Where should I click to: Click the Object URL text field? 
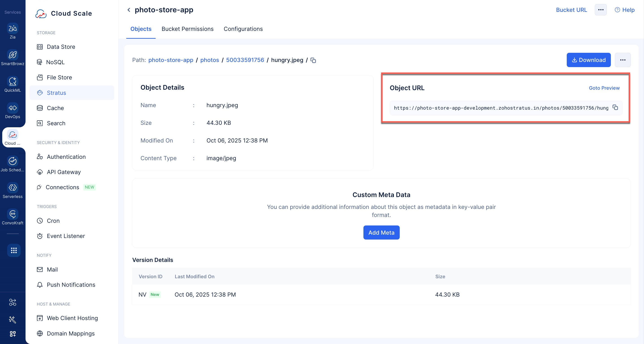(501, 108)
